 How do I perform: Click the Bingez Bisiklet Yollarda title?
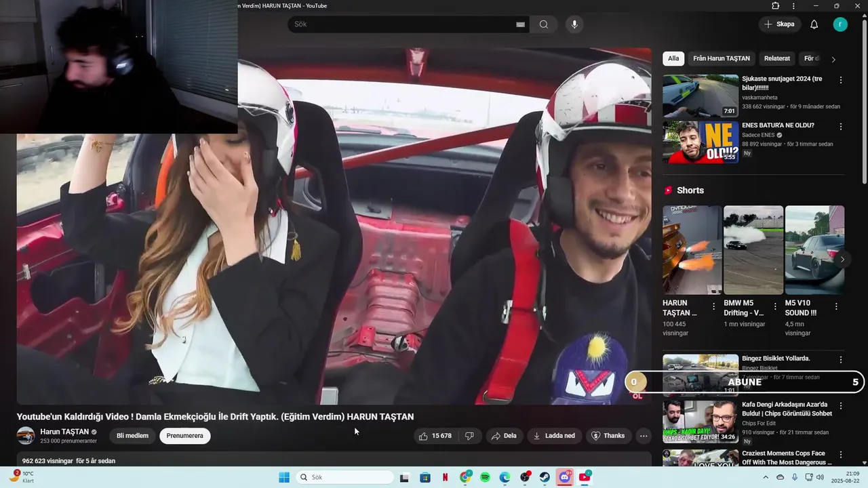(776, 359)
